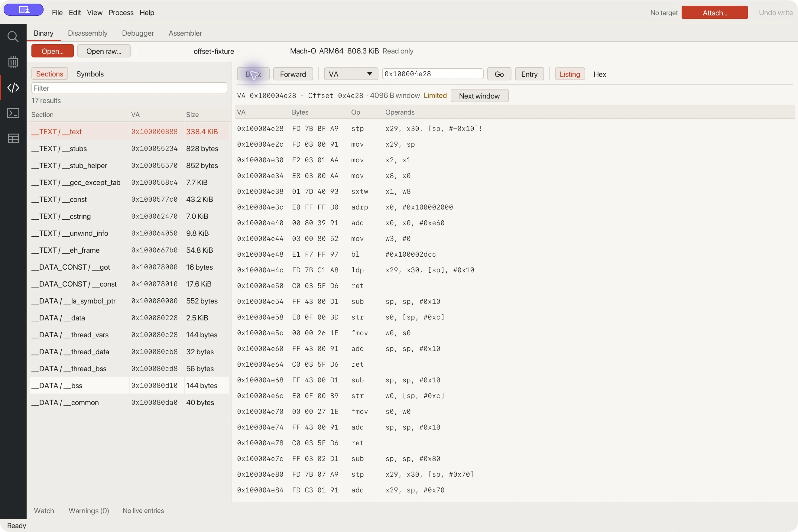
Task: Select the bl instruction at 0x100004e48
Action: [515, 254]
